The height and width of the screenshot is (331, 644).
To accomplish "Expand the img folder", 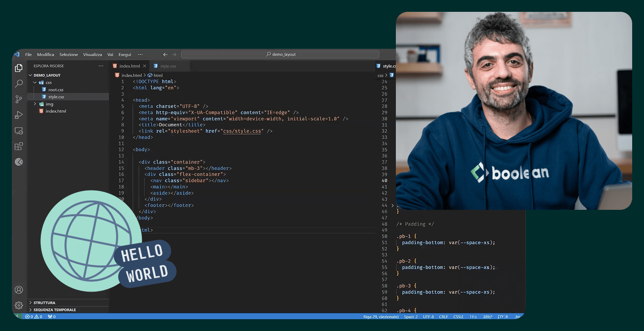I will pos(49,104).
